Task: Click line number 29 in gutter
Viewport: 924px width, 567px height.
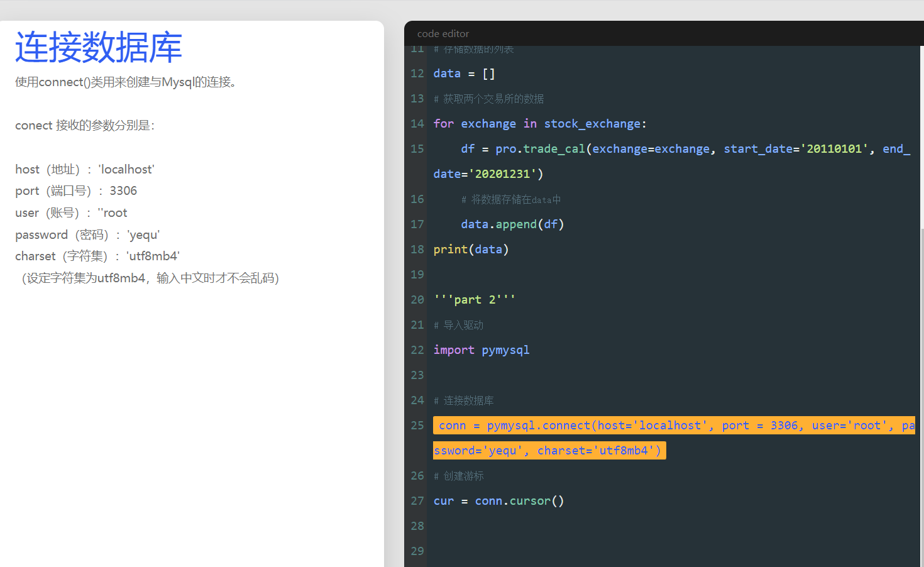Action: [x=417, y=551]
